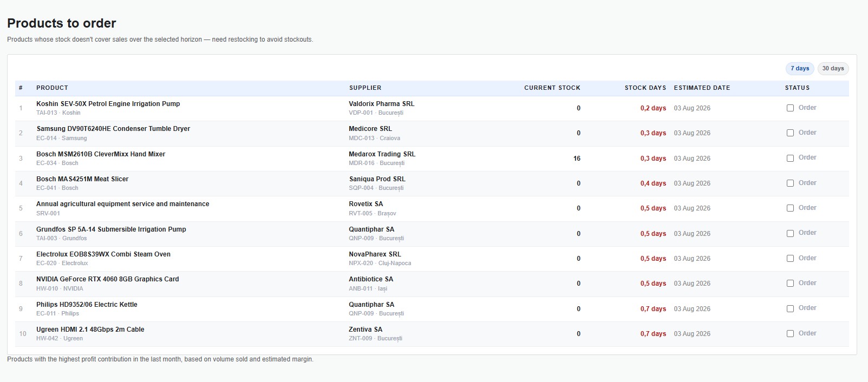The height and width of the screenshot is (382, 868).
Task: Select supplier NovaPharex SRL
Action: 375,254
